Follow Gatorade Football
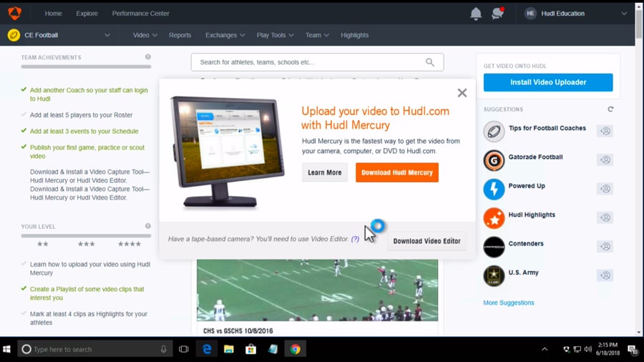The image size is (644, 362). [x=605, y=160]
